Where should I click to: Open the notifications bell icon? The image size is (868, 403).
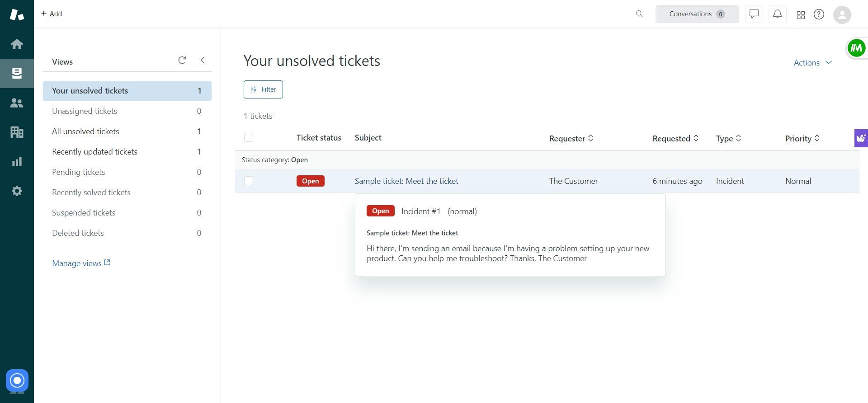pyautogui.click(x=777, y=14)
